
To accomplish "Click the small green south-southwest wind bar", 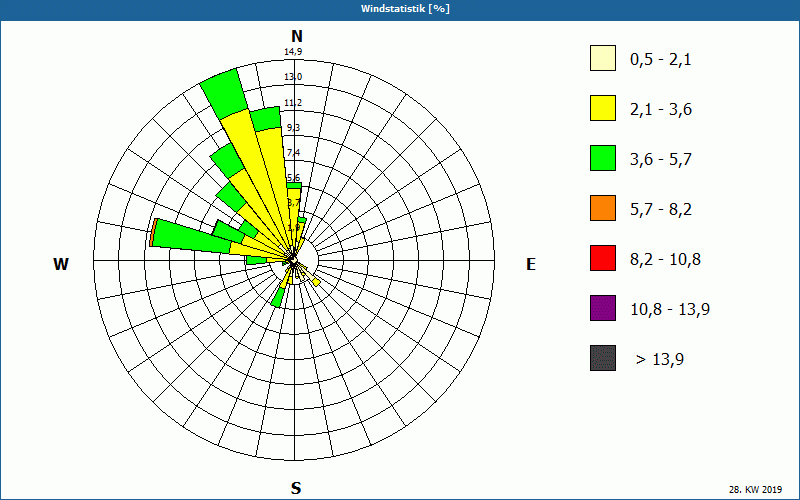I will coord(278,297).
